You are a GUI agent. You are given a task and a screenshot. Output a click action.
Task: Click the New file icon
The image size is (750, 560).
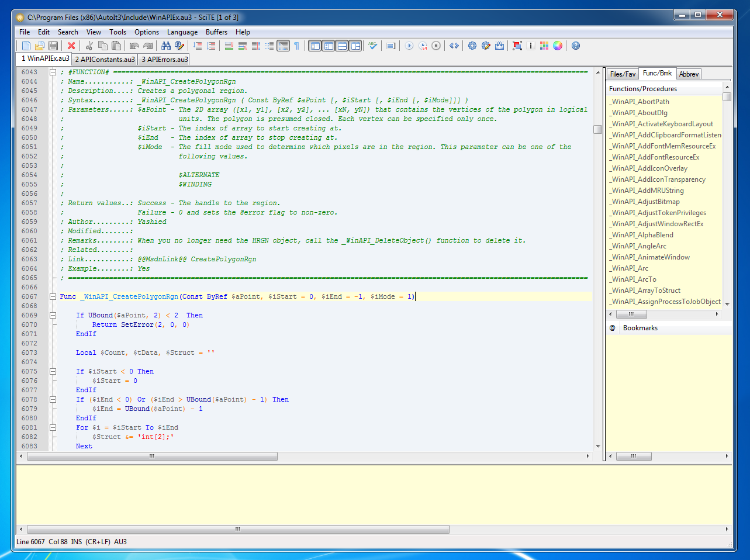pos(26,46)
